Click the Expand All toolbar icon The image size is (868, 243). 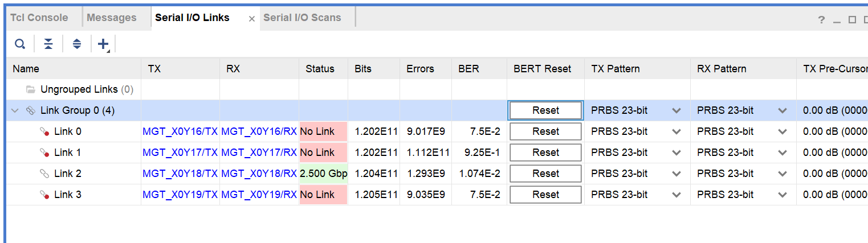point(77,44)
